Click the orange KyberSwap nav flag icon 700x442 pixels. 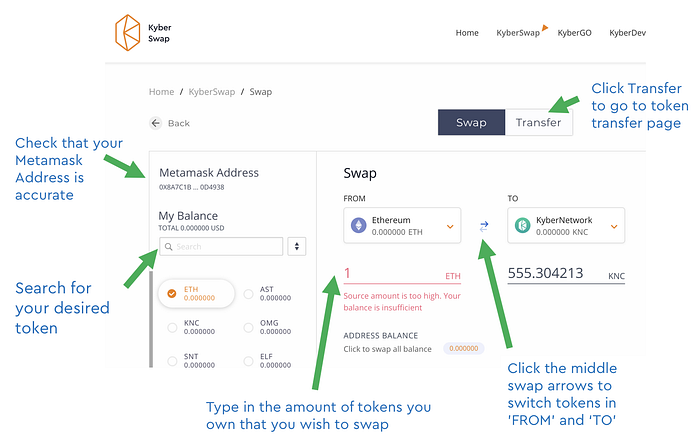coord(545,28)
